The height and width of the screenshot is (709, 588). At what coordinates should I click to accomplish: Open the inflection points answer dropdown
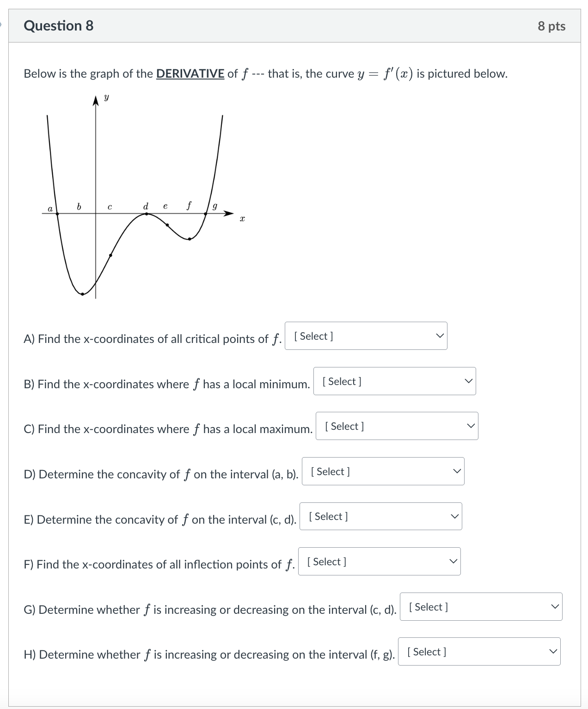(x=380, y=561)
